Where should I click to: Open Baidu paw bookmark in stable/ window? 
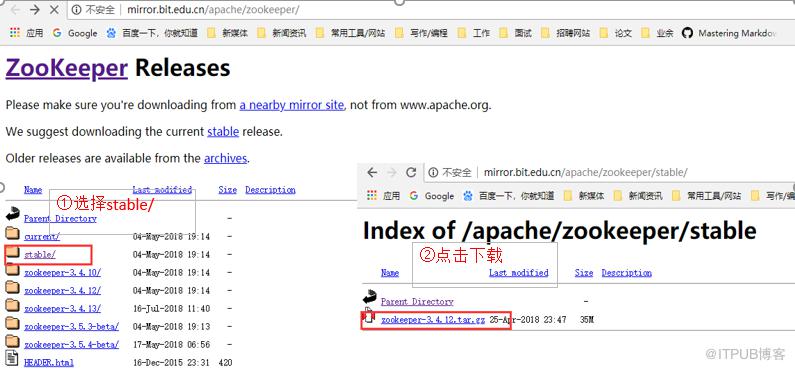tap(509, 196)
